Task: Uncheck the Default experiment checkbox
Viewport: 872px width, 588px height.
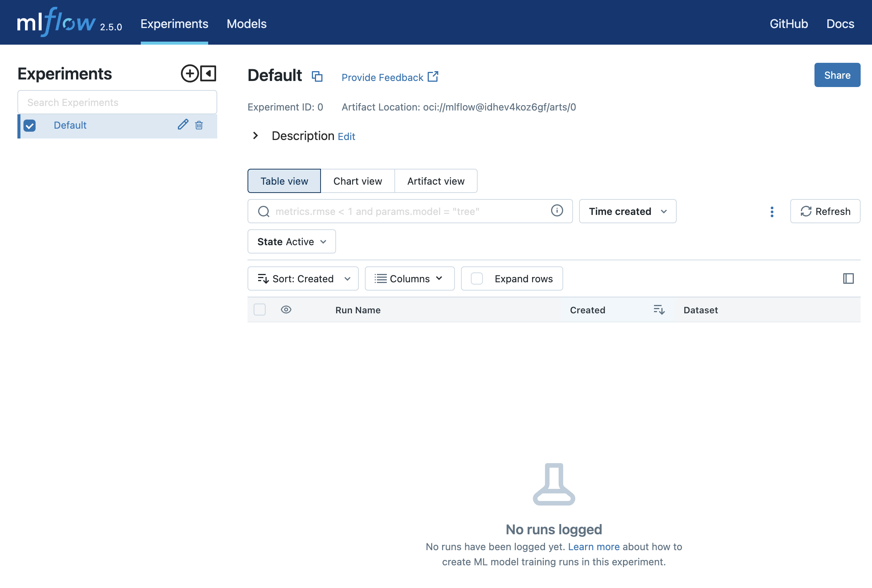Action: 30,125
